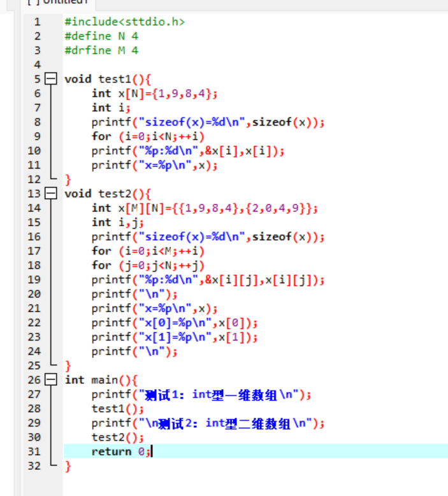Click the printf containing '测试1'

pos(201,395)
